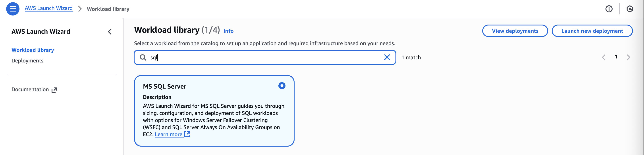The width and height of the screenshot is (644, 155).
Task: Go to previous page arrow
Action: (x=604, y=58)
